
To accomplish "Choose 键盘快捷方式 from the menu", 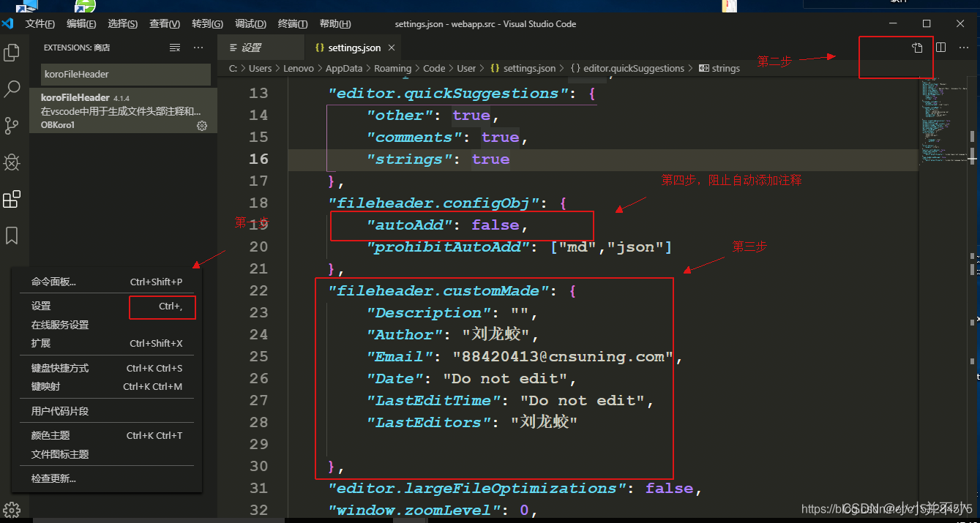I will (x=107, y=368).
